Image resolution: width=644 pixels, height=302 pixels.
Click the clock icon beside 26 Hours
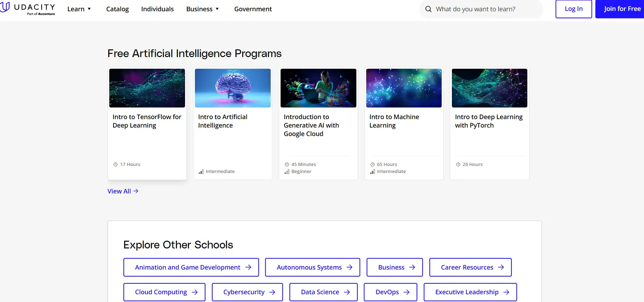[x=458, y=165]
